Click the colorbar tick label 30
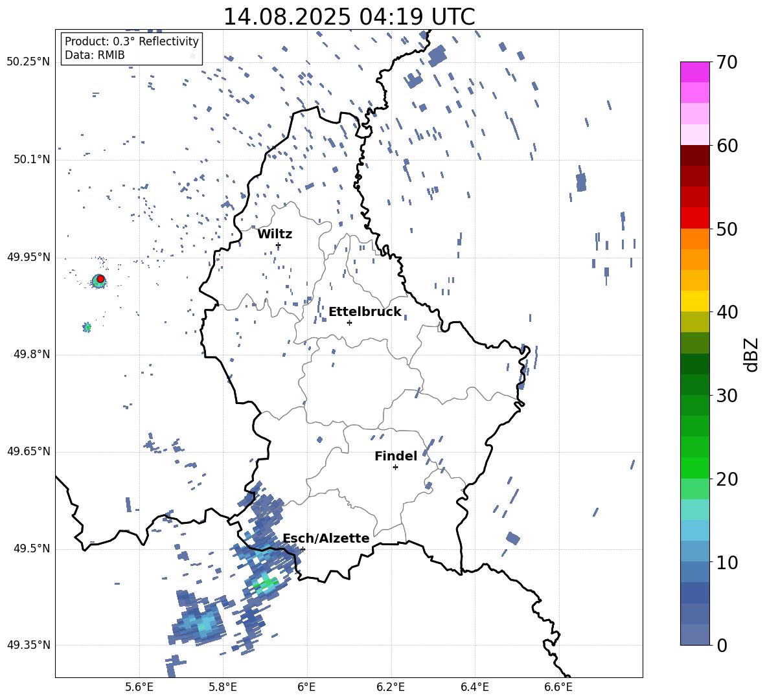Viewport: 767px width, 700px height. (727, 396)
